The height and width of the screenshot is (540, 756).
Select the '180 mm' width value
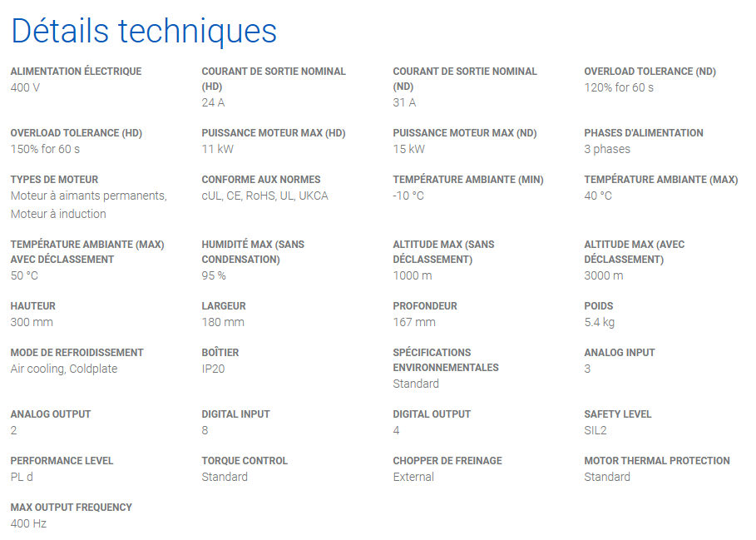point(223,323)
